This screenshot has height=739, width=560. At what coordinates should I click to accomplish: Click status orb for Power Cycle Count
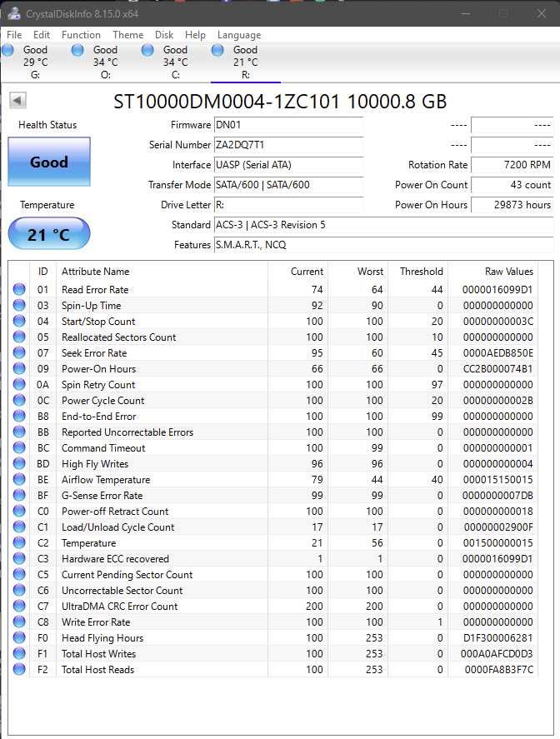pyautogui.click(x=19, y=400)
